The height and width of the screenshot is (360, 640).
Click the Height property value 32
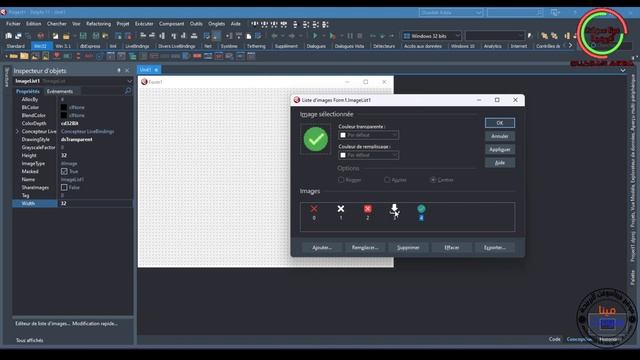pos(64,156)
